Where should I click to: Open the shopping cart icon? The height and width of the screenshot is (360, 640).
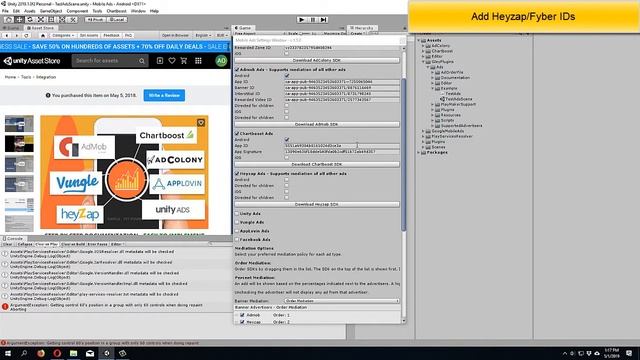[184, 61]
